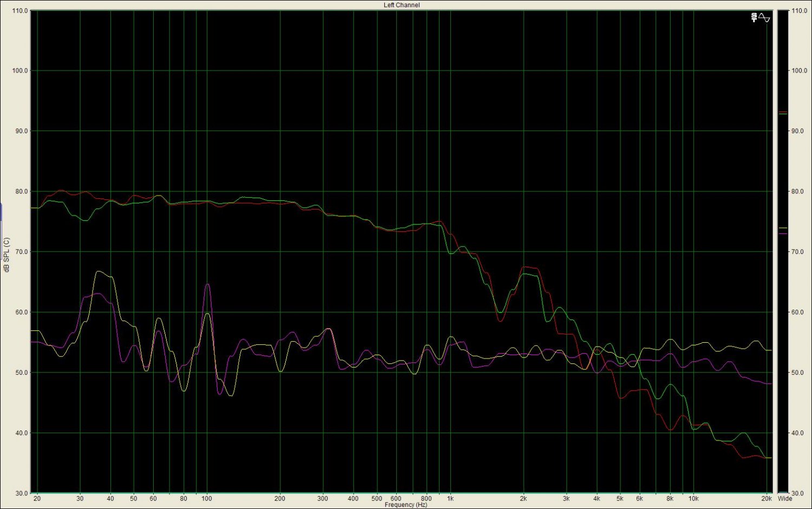The height and width of the screenshot is (509, 812).
Task: Click the 'Frequency (Hz)' axis label
Action: click(x=406, y=505)
